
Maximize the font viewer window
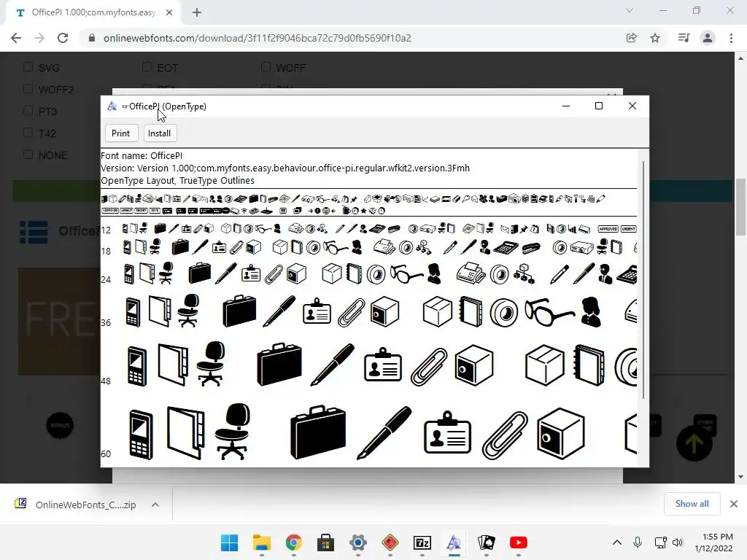tap(599, 106)
